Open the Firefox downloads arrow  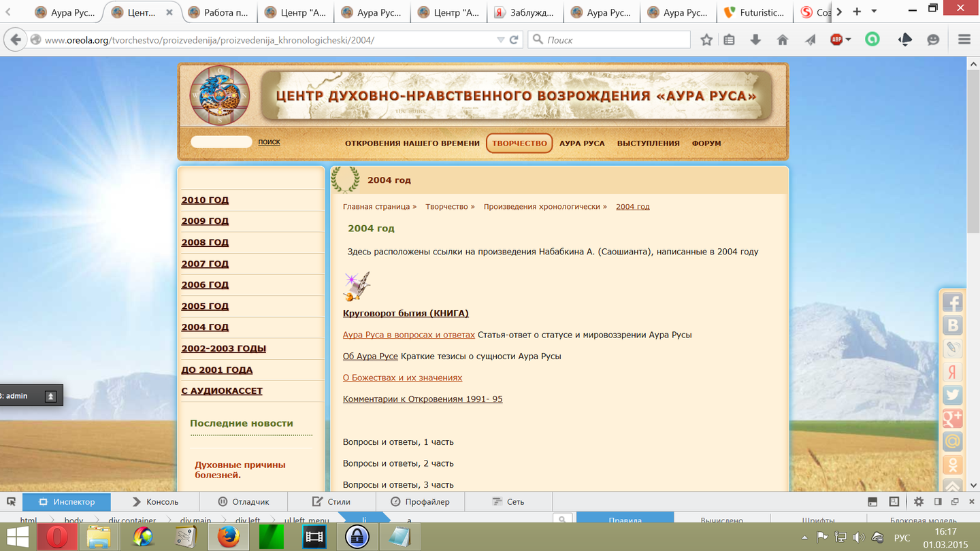(755, 40)
